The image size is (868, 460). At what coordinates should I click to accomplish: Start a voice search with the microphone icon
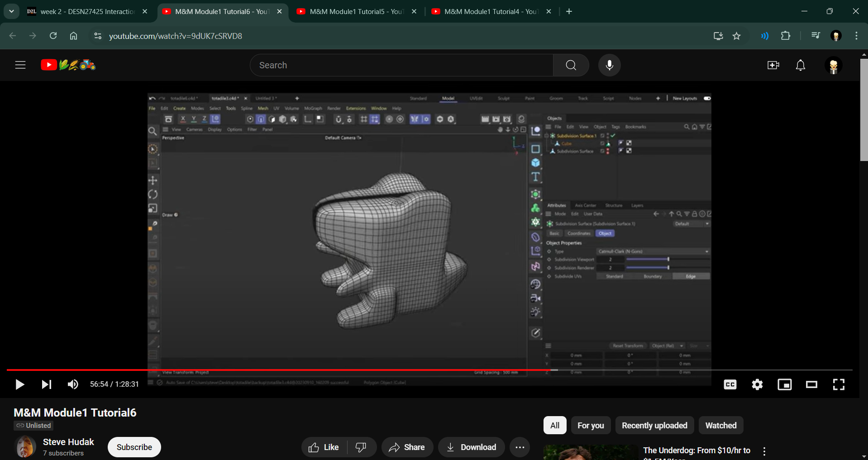click(609, 65)
